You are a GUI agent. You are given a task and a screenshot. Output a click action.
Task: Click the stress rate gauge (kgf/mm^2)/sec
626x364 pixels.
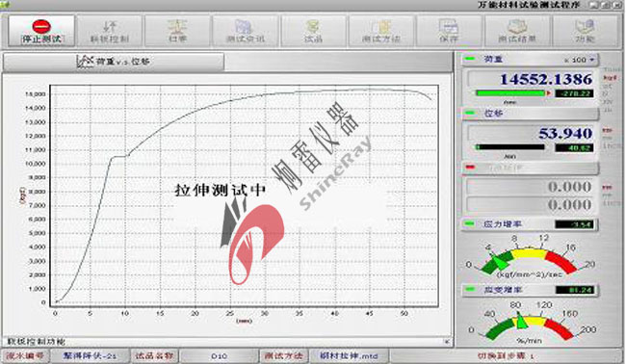(531, 257)
